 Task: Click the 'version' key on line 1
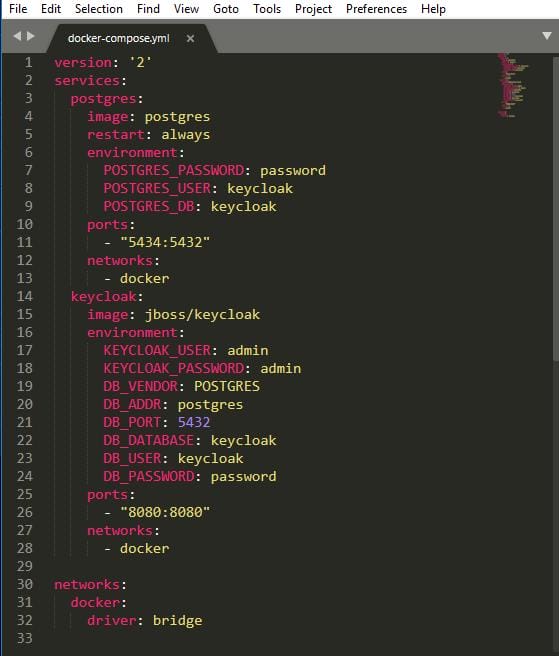(x=83, y=62)
